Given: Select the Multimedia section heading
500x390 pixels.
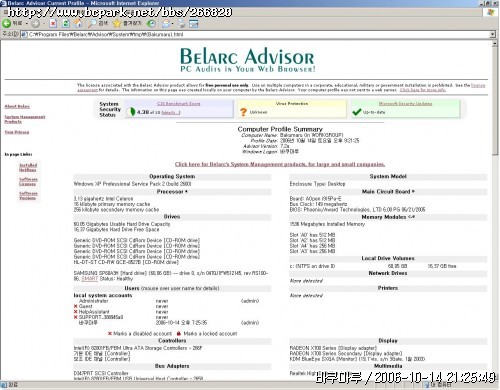Looking at the screenshot, I should point(388,366).
